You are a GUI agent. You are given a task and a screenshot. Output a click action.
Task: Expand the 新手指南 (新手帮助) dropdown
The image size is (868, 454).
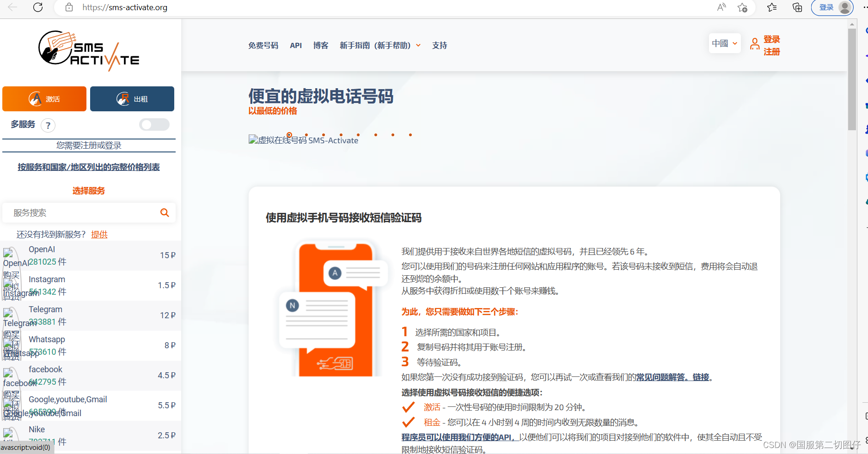click(x=380, y=45)
